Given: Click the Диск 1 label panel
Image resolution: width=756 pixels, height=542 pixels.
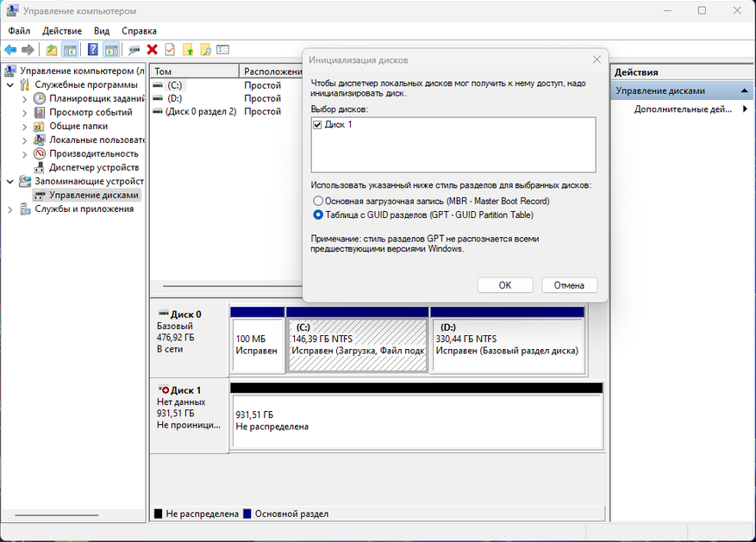Looking at the screenshot, I should click(189, 416).
